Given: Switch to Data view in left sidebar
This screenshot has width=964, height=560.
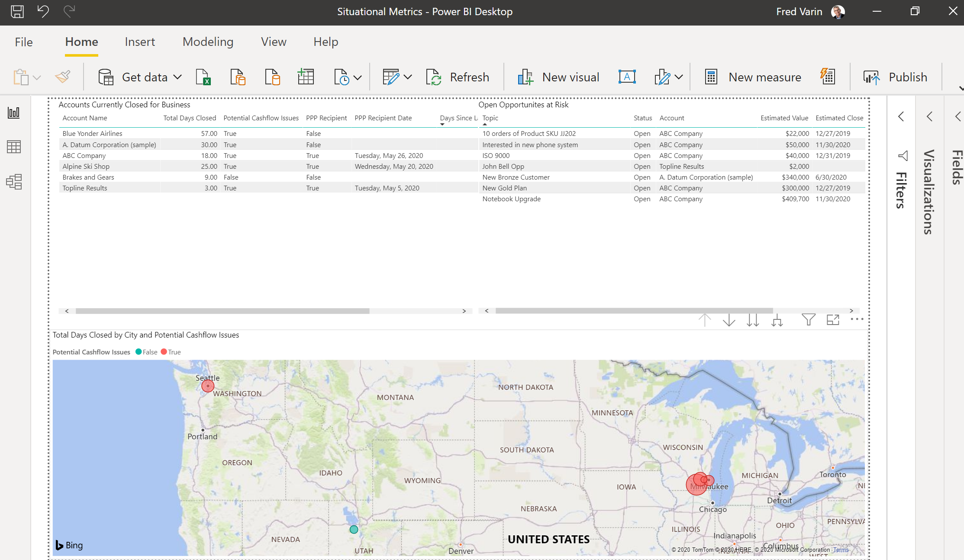Looking at the screenshot, I should [14, 147].
